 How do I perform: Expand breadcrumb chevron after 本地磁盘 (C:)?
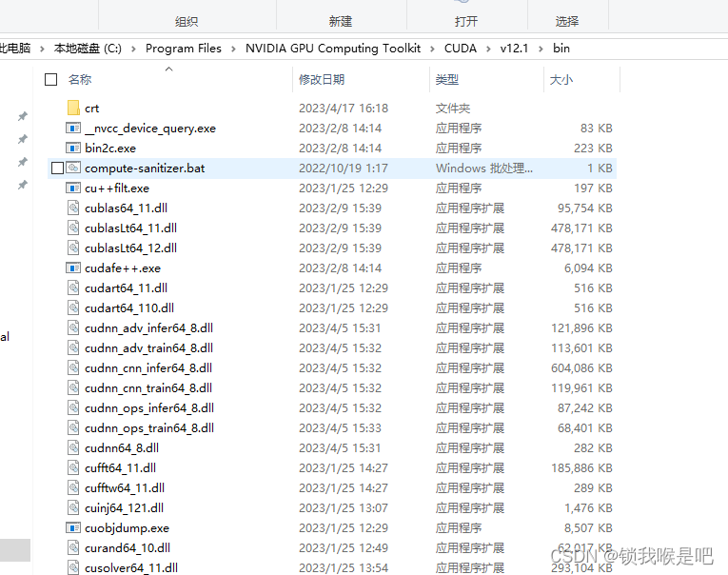pos(133,49)
